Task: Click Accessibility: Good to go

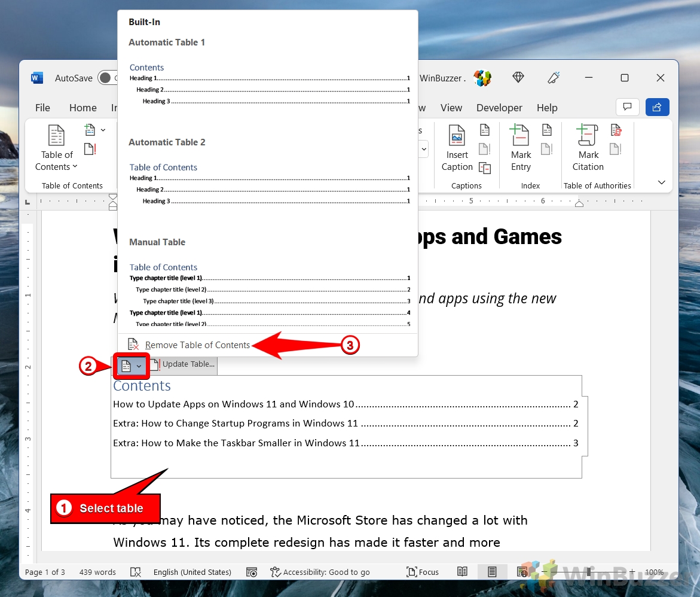Action: [x=320, y=572]
